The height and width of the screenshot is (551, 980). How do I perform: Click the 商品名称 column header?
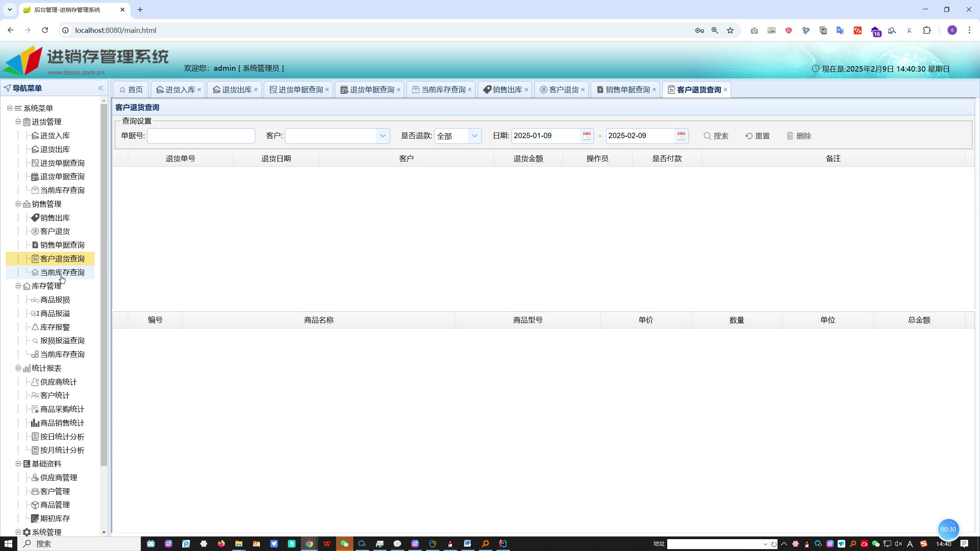tap(319, 320)
